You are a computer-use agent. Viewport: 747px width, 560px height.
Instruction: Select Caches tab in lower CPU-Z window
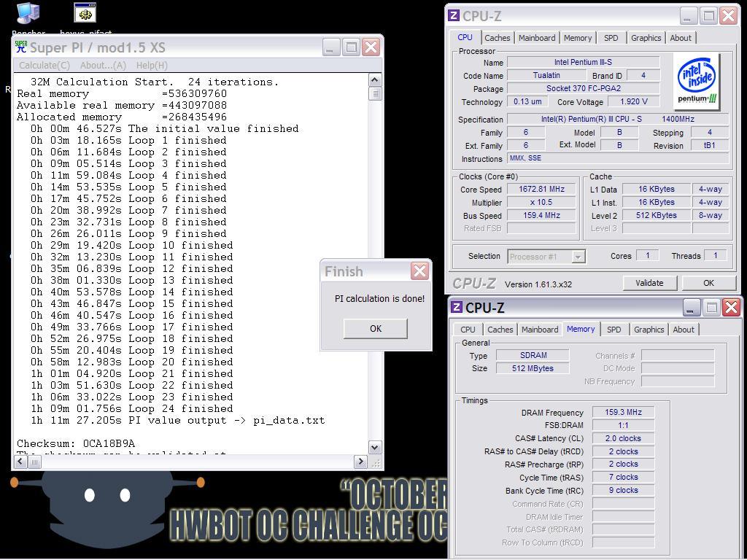(500, 330)
